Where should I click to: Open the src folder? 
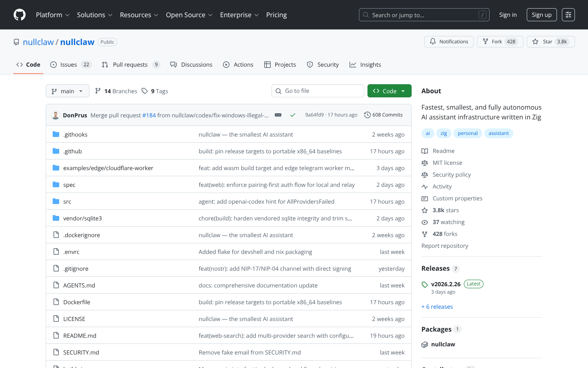(x=67, y=202)
